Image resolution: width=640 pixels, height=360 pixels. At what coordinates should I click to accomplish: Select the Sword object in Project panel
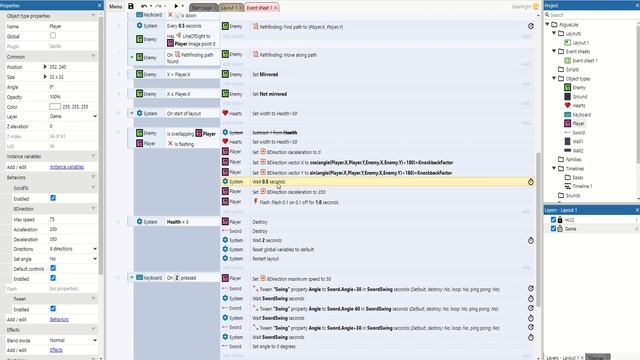click(x=574, y=133)
